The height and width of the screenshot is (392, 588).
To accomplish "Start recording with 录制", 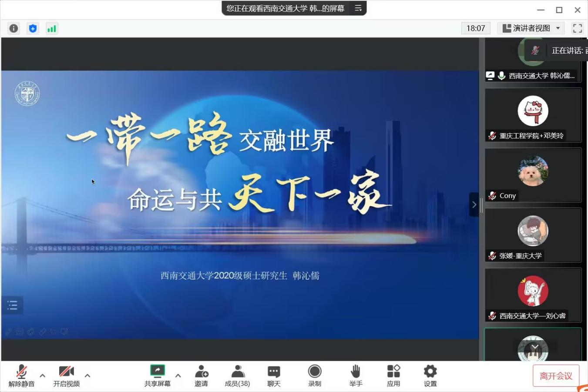I will coord(315,376).
